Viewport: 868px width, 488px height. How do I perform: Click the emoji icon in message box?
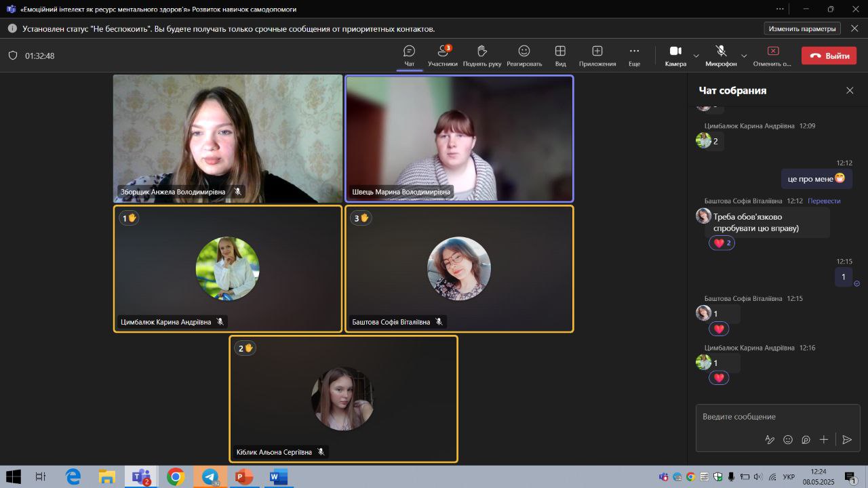coord(788,439)
